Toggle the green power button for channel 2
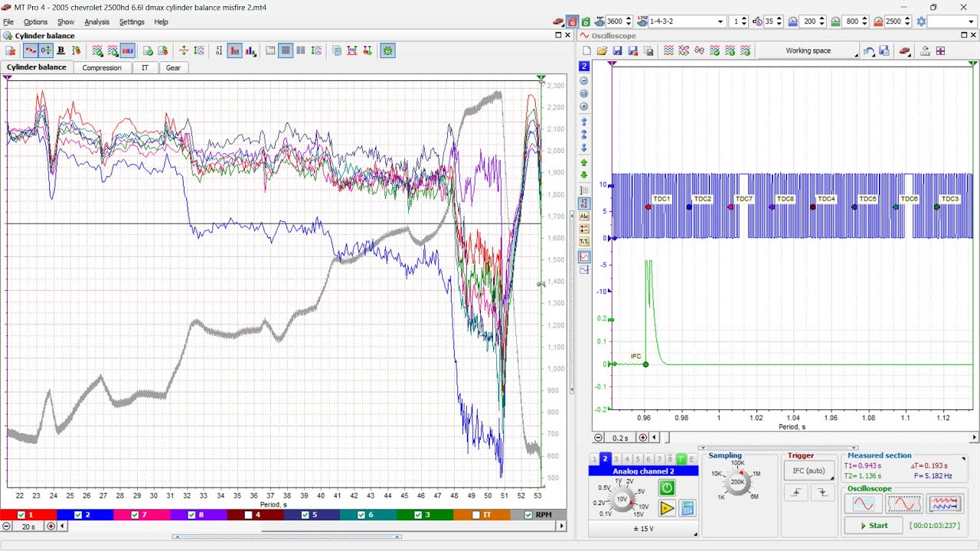Image resolution: width=980 pixels, height=551 pixels. (666, 487)
